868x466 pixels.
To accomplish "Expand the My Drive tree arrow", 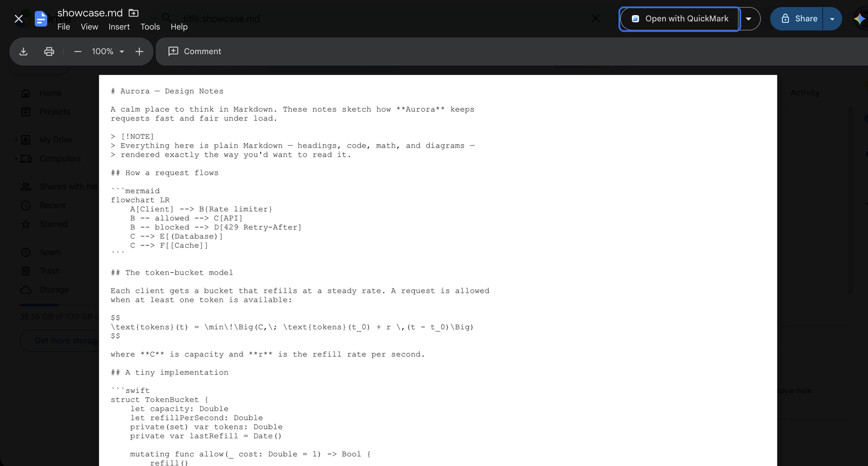I will tap(16, 140).
